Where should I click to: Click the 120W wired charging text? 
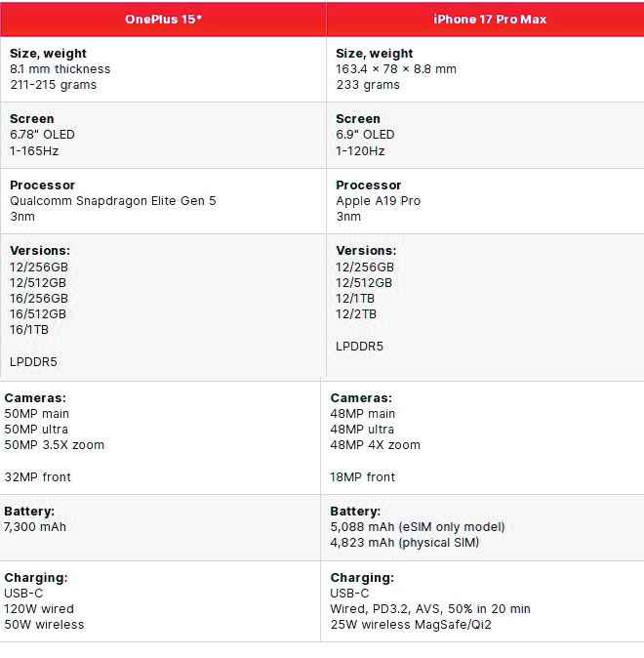coord(41,609)
